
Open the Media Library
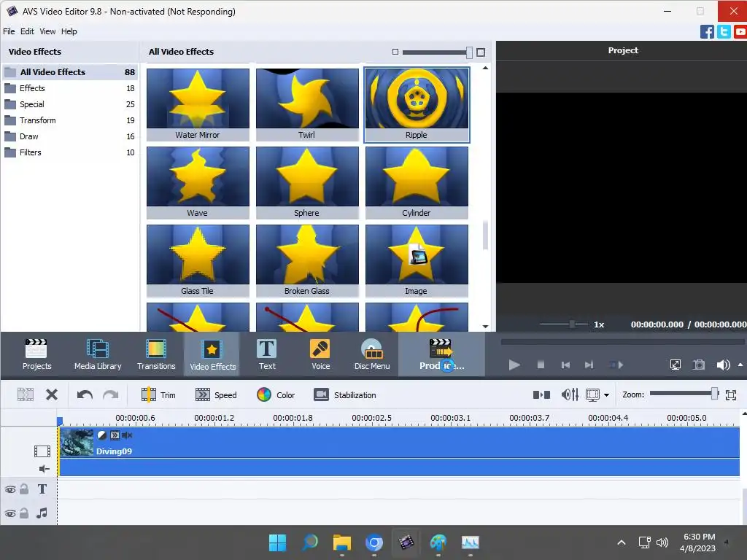click(98, 354)
